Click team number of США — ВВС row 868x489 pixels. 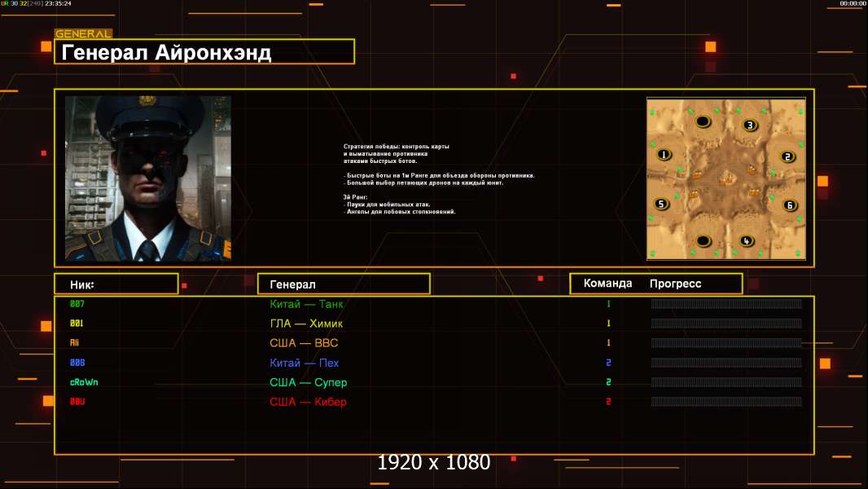[x=608, y=343]
